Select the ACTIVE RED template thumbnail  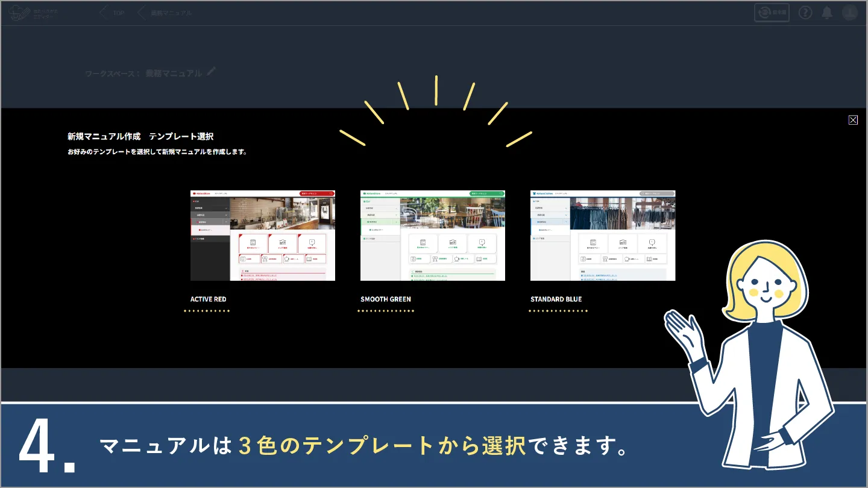pyautogui.click(x=263, y=236)
